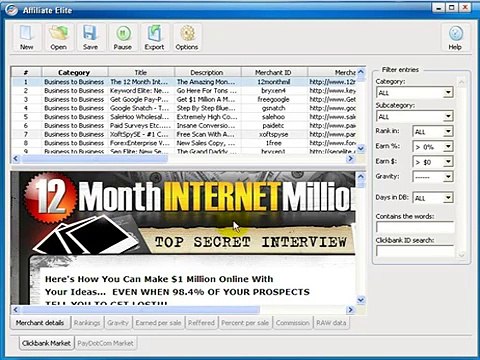Click the Affiliate Elite title bar logo
The image size is (480, 360).
click(12, 10)
